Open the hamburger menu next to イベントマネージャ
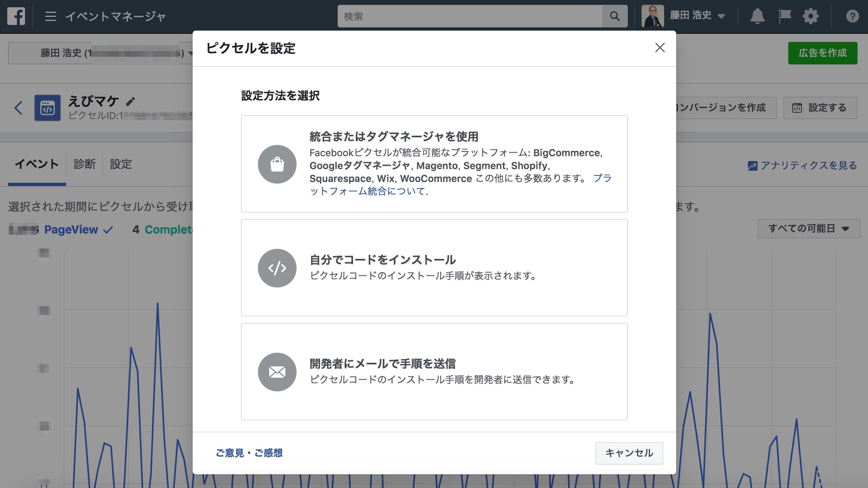The height and width of the screenshot is (488, 868). [x=50, y=16]
